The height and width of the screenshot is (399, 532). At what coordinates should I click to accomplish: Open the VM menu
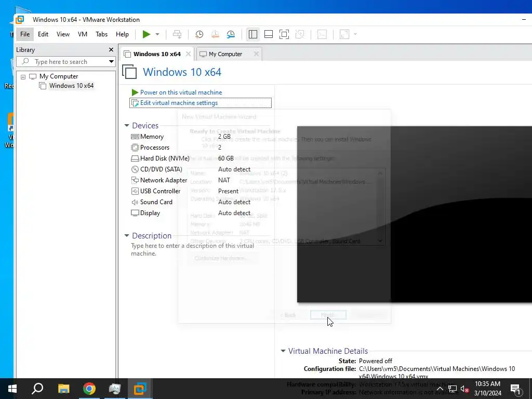click(x=83, y=34)
